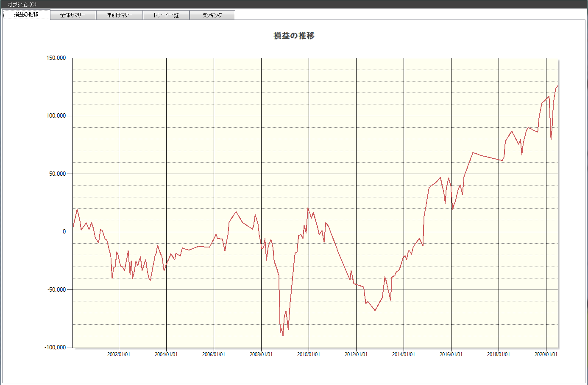Click the 2014/01/01 date label
The image size is (588, 385).
click(404, 354)
